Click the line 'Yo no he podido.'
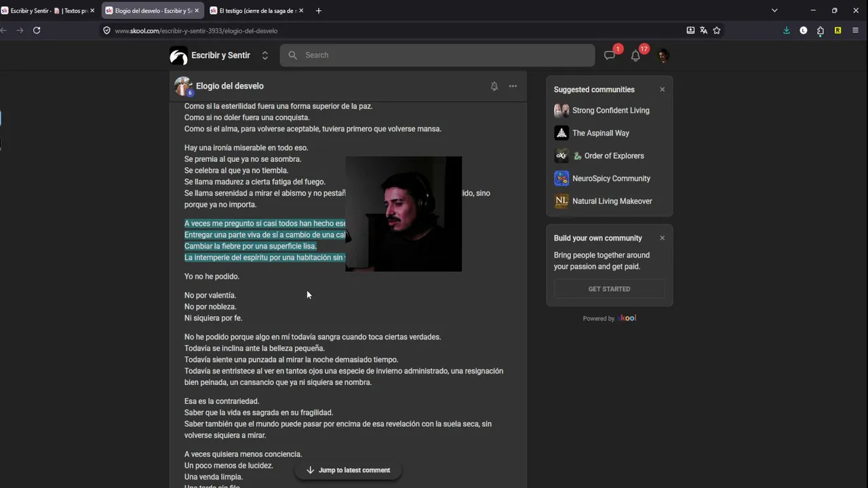868x488 pixels. point(212,277)
